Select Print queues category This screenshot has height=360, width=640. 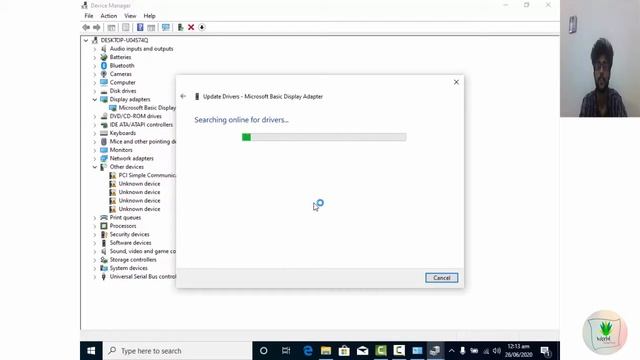click(x=125, y=218)
